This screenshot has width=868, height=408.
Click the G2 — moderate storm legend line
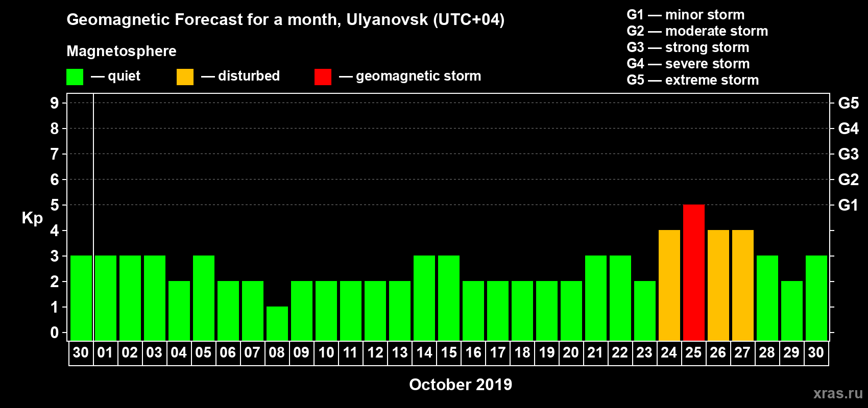[697, 31]
